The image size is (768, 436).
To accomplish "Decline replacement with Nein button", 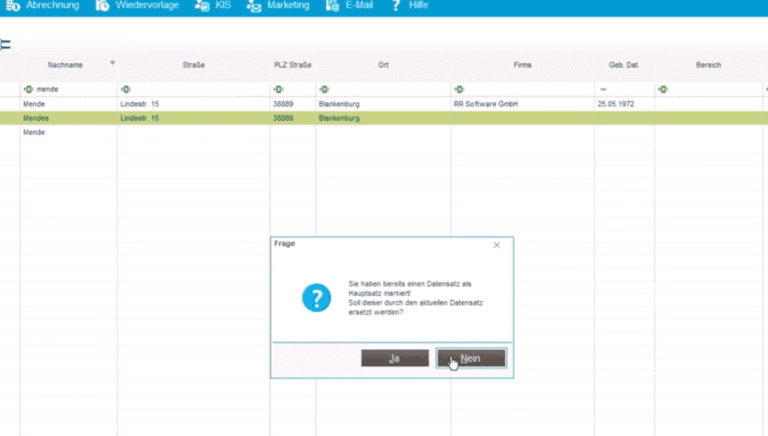I will point(471,358).
